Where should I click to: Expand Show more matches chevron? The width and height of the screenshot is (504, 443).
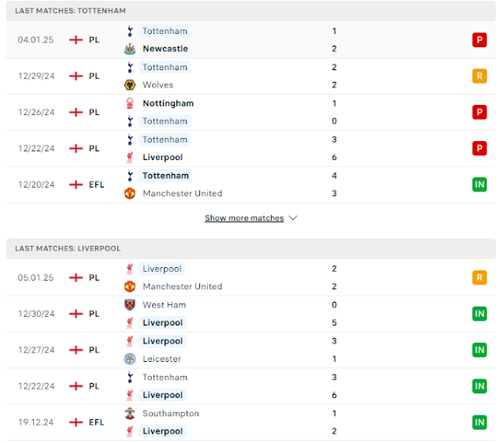(293, 218)
